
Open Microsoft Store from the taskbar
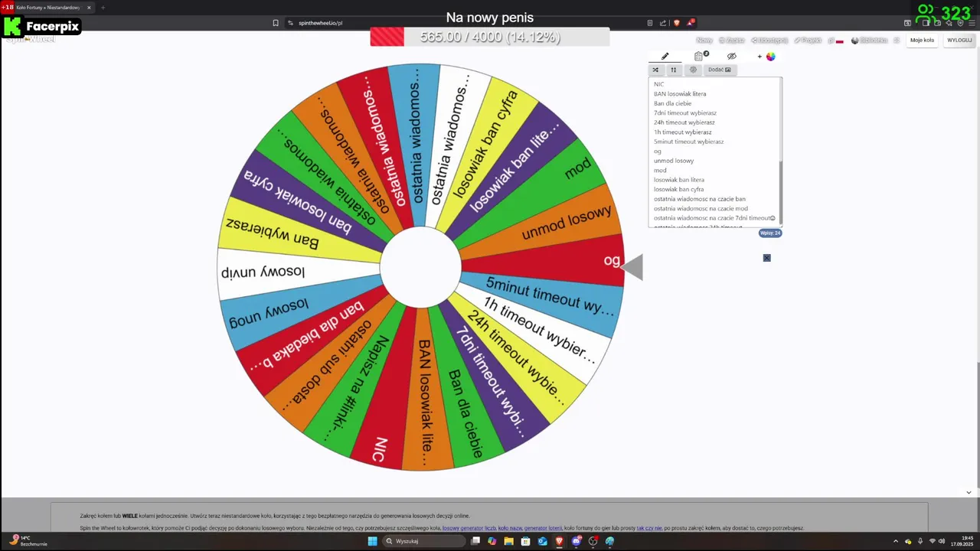tap(525, 541)
